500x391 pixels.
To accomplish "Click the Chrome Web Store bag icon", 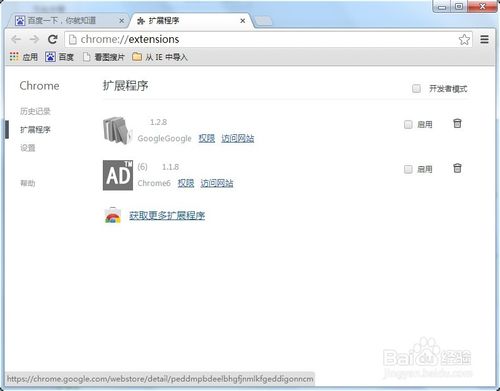I will pyautogui.click(x=113, y=215).
